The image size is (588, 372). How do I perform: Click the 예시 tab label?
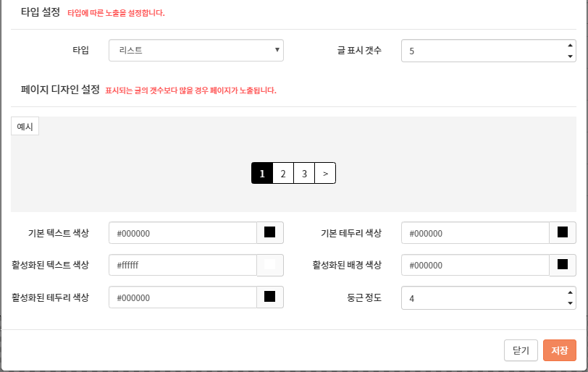pos(25,127)
